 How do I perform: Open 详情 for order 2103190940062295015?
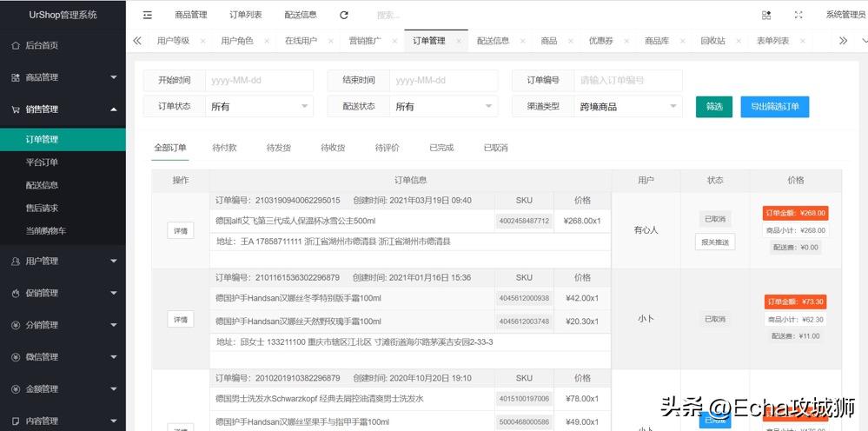click(x=181, y=230)
